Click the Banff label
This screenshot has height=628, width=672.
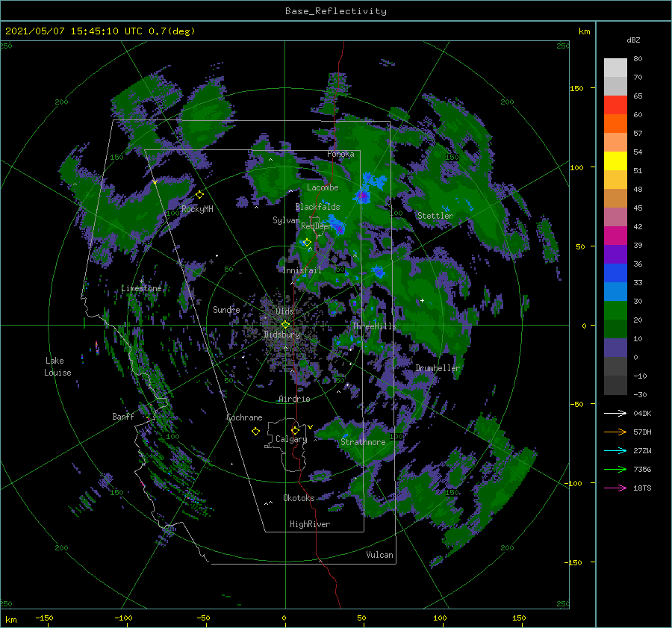pos(123,417)
